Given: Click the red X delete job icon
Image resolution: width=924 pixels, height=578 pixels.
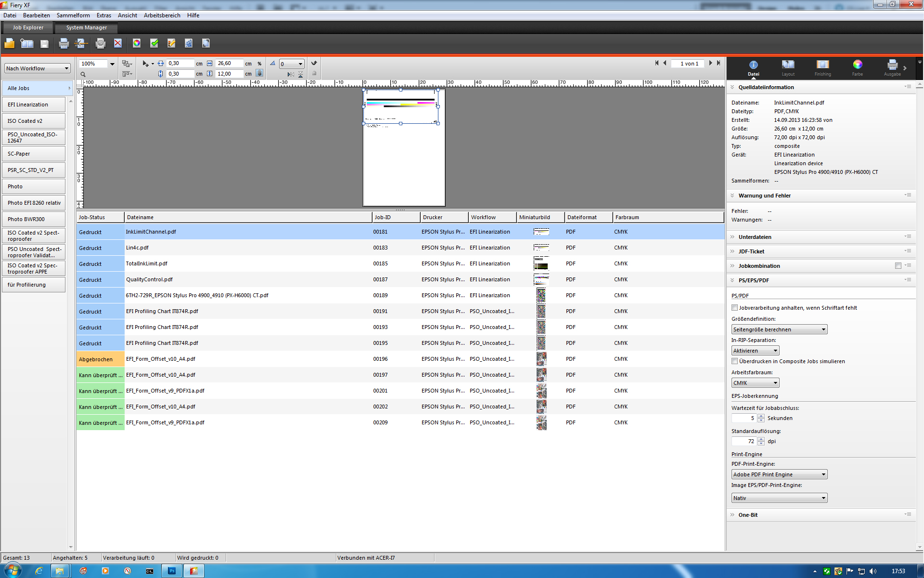Looking at the screenshot, I should (x=118, y=43).
